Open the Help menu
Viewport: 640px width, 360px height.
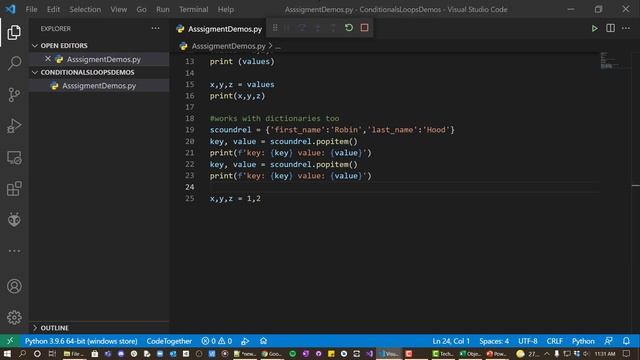click(225, 9)
